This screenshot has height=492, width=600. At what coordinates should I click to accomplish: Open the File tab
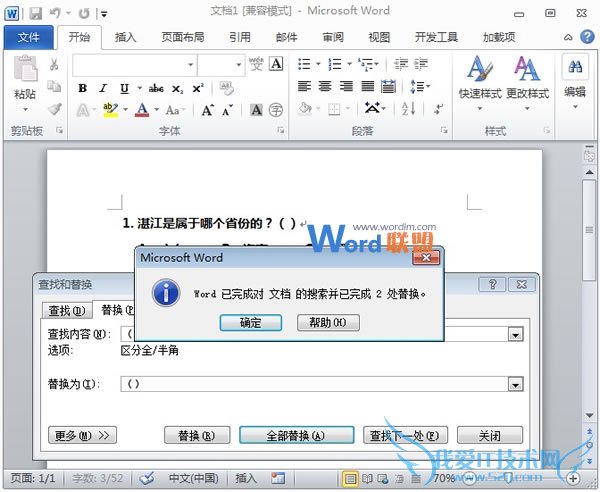coord(29,37)
